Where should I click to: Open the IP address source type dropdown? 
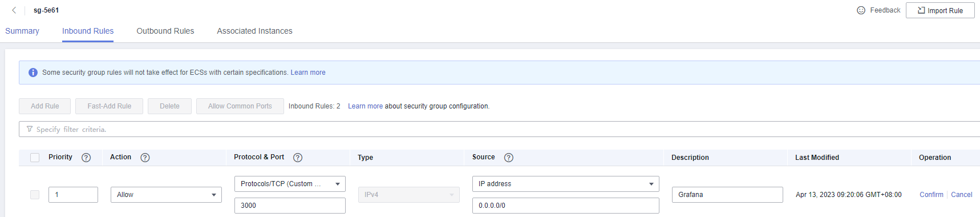565,184
